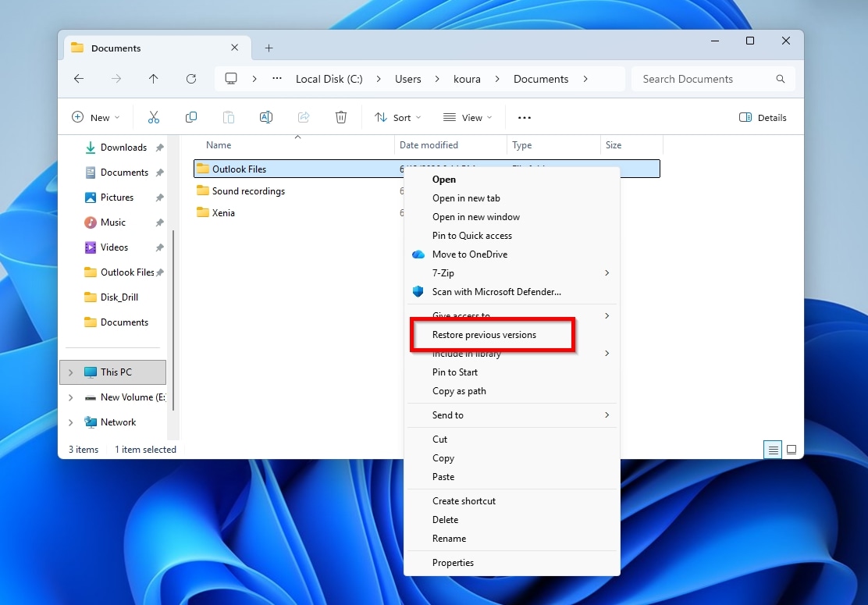Go up one folder level

(x=153, y=79)
